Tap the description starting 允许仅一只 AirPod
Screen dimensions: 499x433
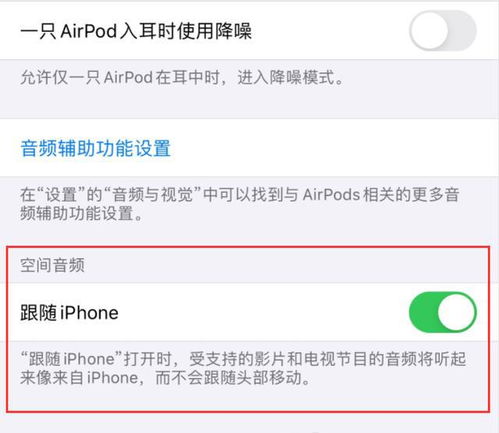point(182,78)
